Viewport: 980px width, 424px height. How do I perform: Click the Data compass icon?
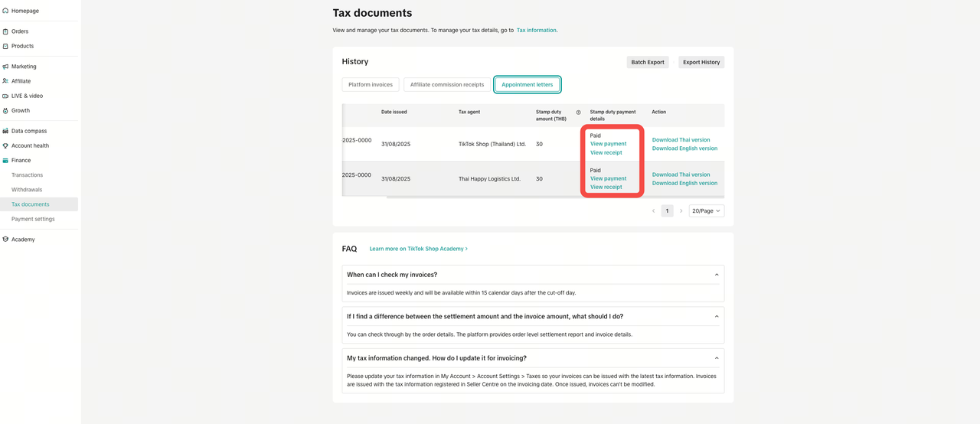5,131
